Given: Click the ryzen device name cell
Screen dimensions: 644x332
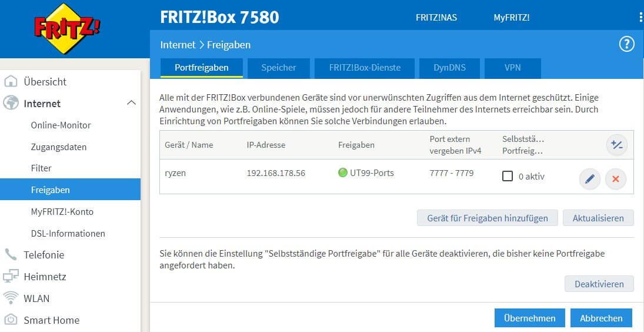Looking at the screenshot, I should point(175,173).
